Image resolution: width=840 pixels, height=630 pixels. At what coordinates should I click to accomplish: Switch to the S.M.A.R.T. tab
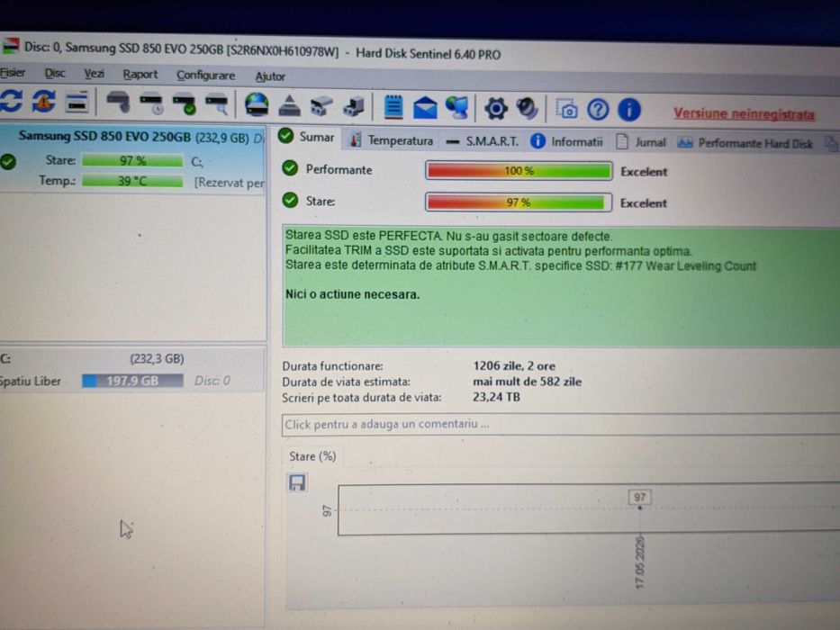coord(483,141)
